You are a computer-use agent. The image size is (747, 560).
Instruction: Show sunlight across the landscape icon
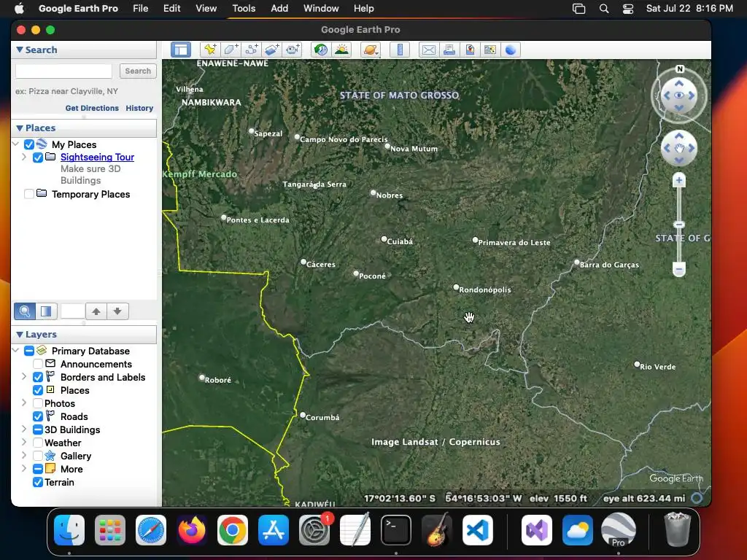click(x=341, y=50)
